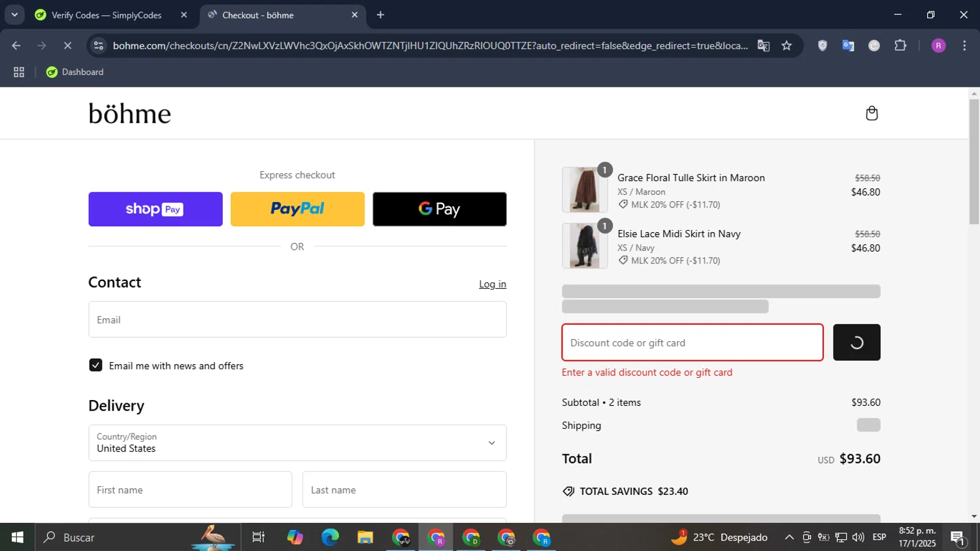Select Google Pay express checkout
The image size is (980, 551).
[x=440, y=209]
